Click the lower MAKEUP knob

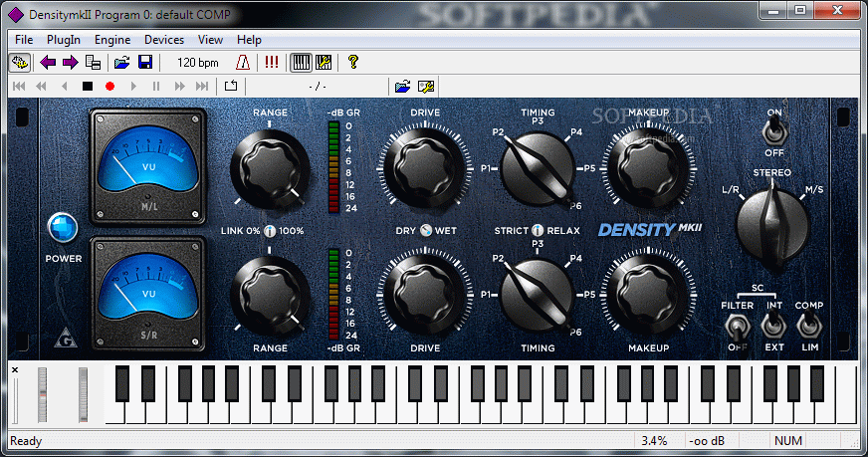648,296
